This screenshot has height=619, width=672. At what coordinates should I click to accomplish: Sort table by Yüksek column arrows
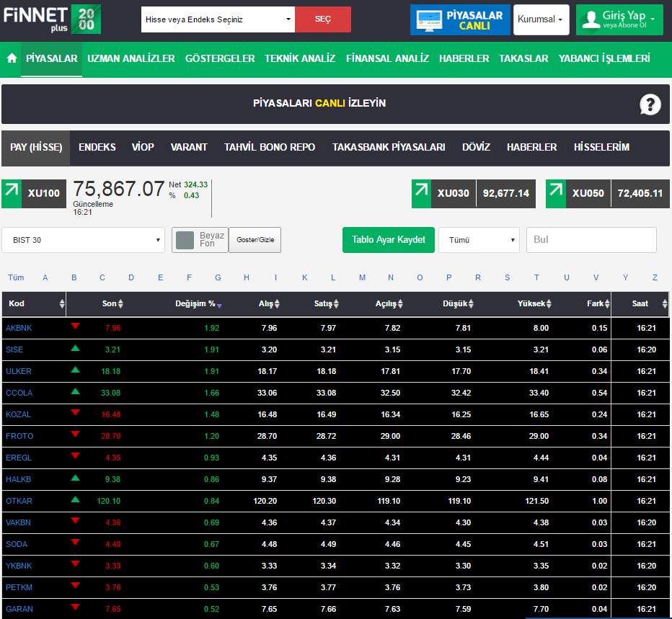click(549, 303)
